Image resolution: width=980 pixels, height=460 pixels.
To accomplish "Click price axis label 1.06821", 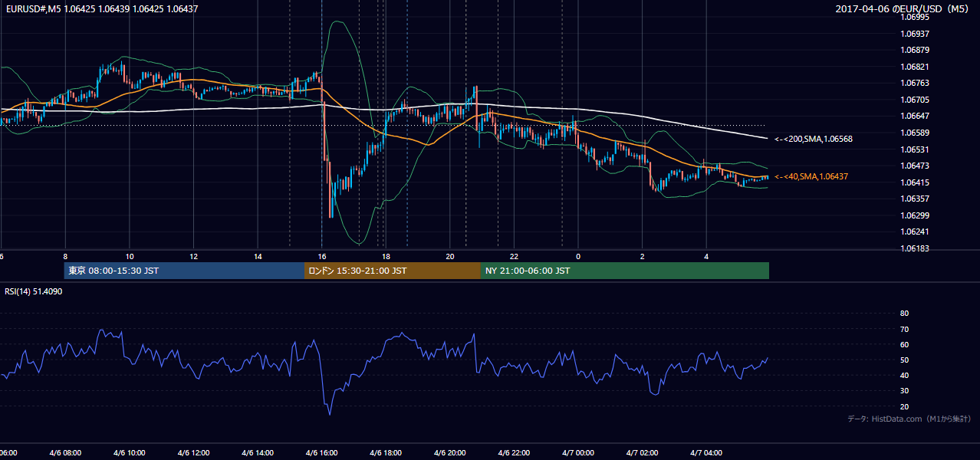I will pyautogui.click(x=915, y=67).
